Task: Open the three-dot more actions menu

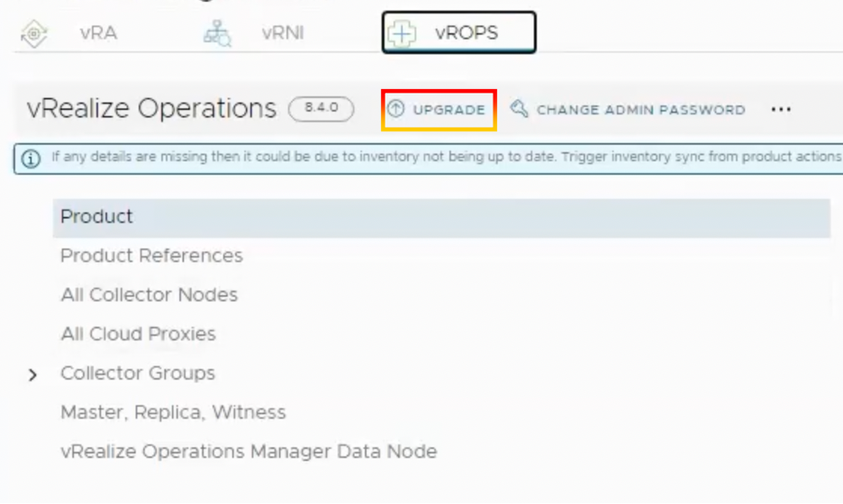Action: pos(781,110)
